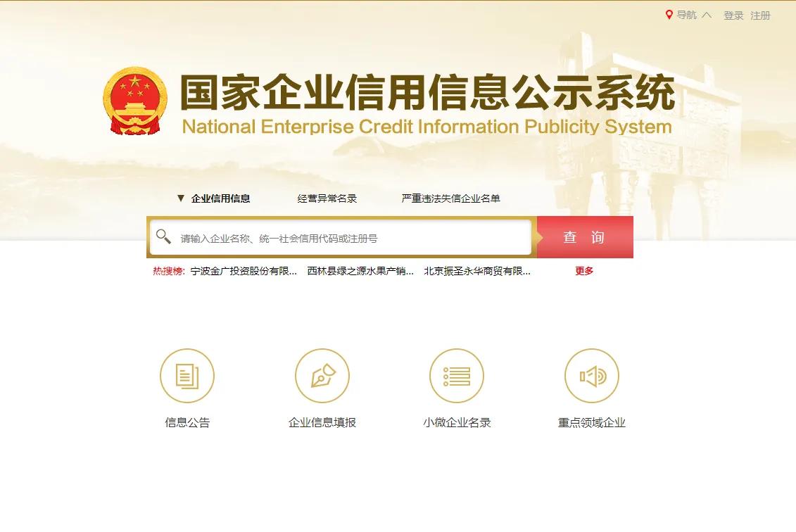Screen dimensions: 796x532
Task: Select the 企业信用信息 tab
Action: [221, 198]
